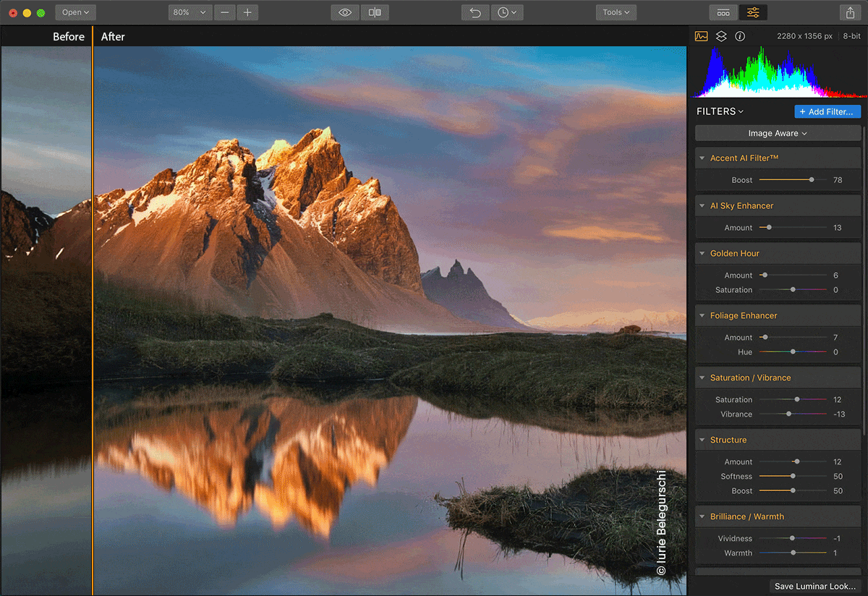The height and width of the screenshot is (596, 868).
Task: Collapse the Golden Hour filter
Action: click(x=702, y=253)
